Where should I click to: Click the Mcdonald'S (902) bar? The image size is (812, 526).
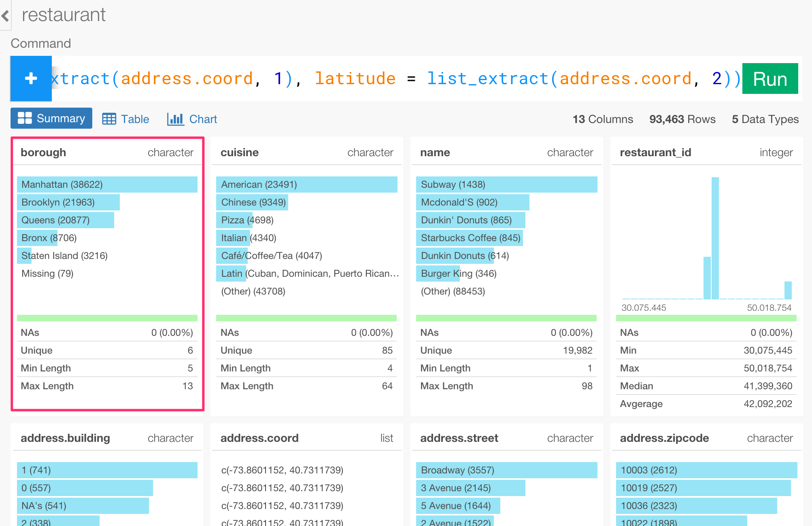tap(473, 202)
